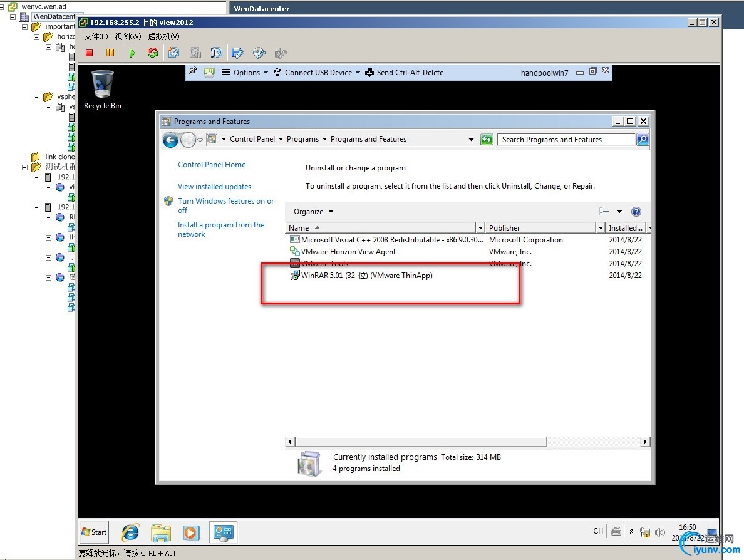Image resolution: width=744 pixels, height=560 pixels.
Task: Select Microsoft Visual C++ 2008 Redistributable row
Action: coord(467,240)
